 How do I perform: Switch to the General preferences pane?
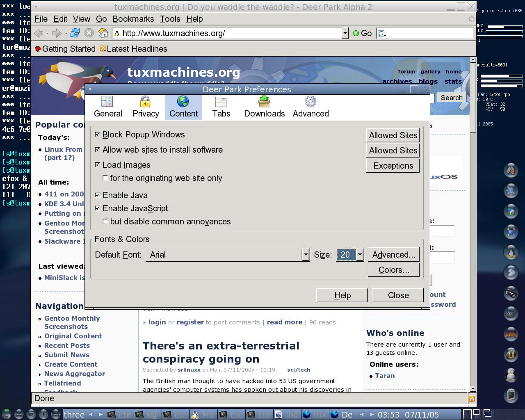(108, 107)
